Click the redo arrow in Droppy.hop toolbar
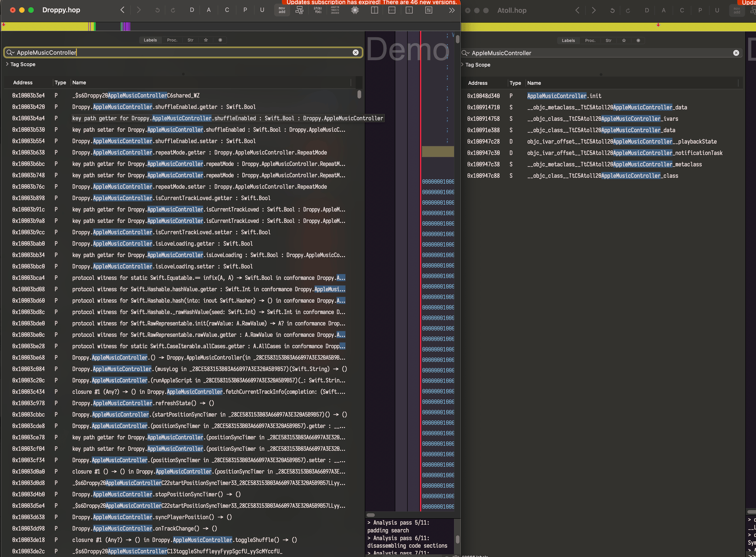The height and width of the screenshot is (557, 756). [x=173, y=10]
